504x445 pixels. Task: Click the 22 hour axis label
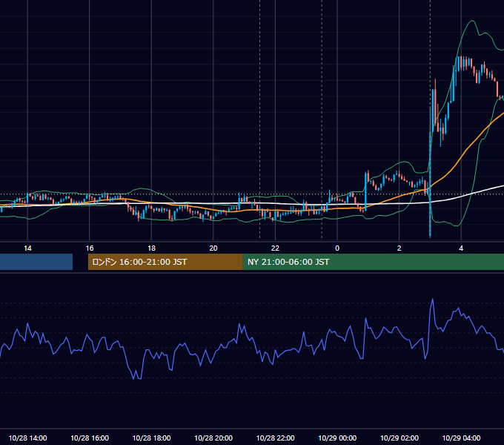(275, 248)
